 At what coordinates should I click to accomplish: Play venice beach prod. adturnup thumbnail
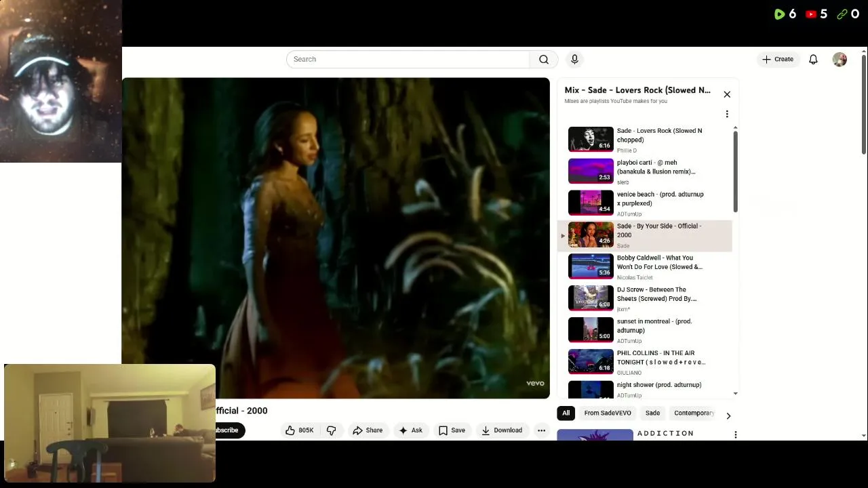tap(591, 203)
